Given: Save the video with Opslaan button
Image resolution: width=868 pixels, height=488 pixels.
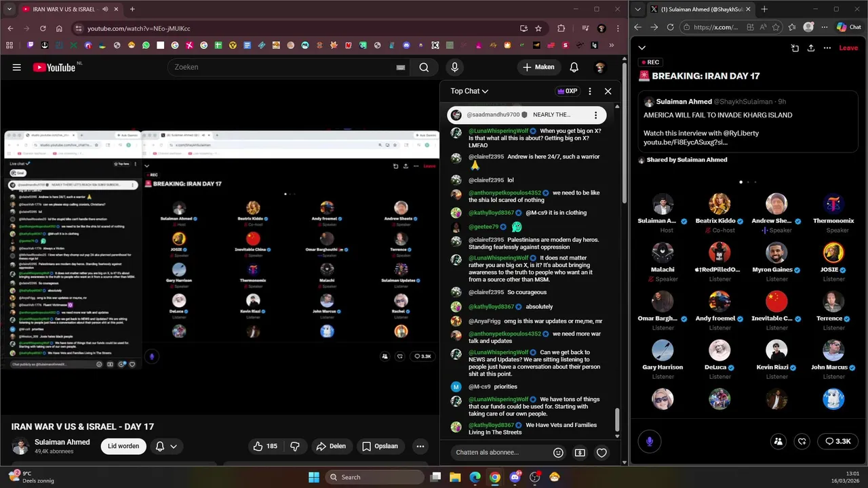Looking at the screenshot, I should click(380, 446).
